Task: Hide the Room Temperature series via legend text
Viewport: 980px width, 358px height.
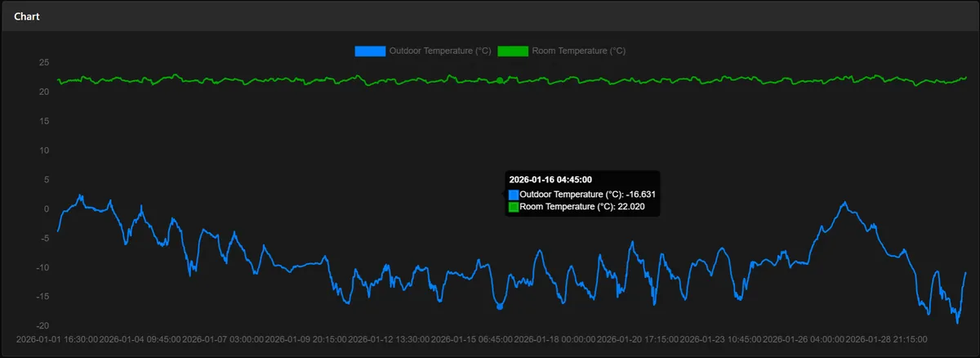Action: click(x=578, y=51)
